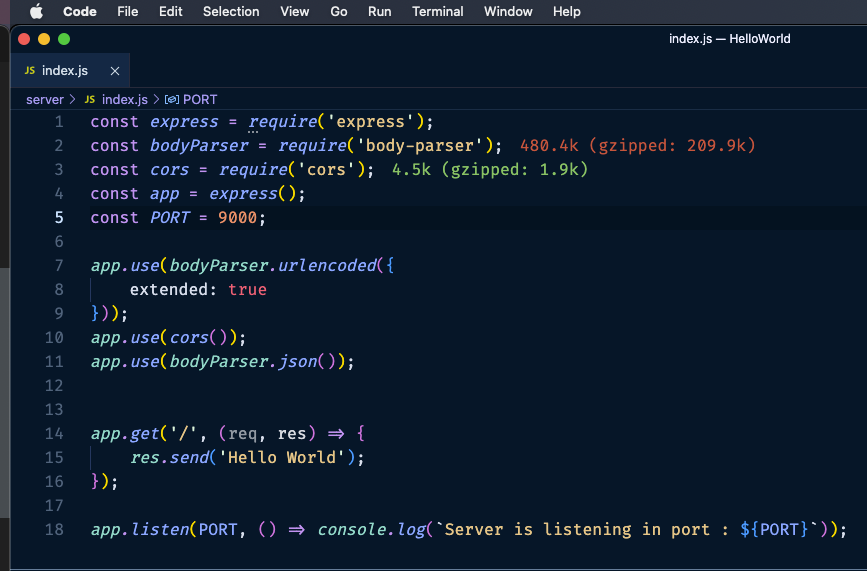Click cors() call on line 10

199,338
